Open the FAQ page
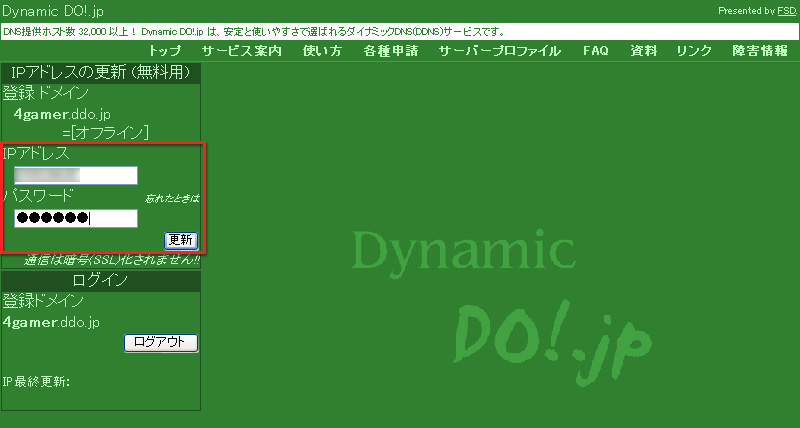The image size is (800, 428). 595,51
